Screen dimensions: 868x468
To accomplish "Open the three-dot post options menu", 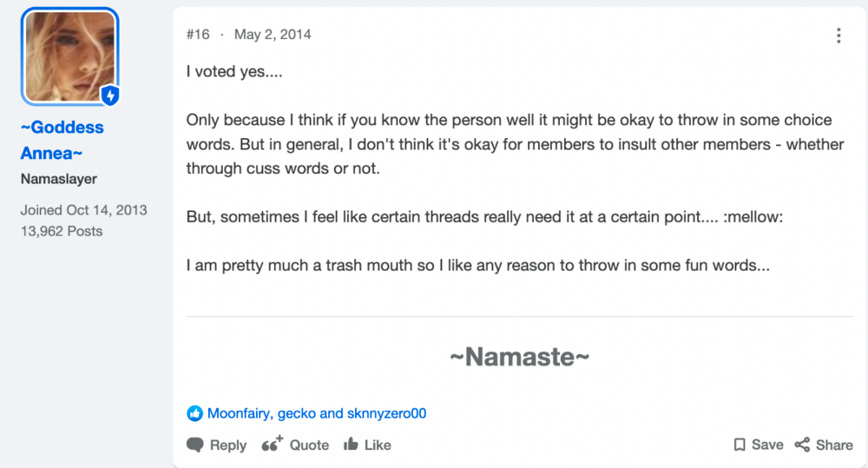I will click(x=838, y=36).
